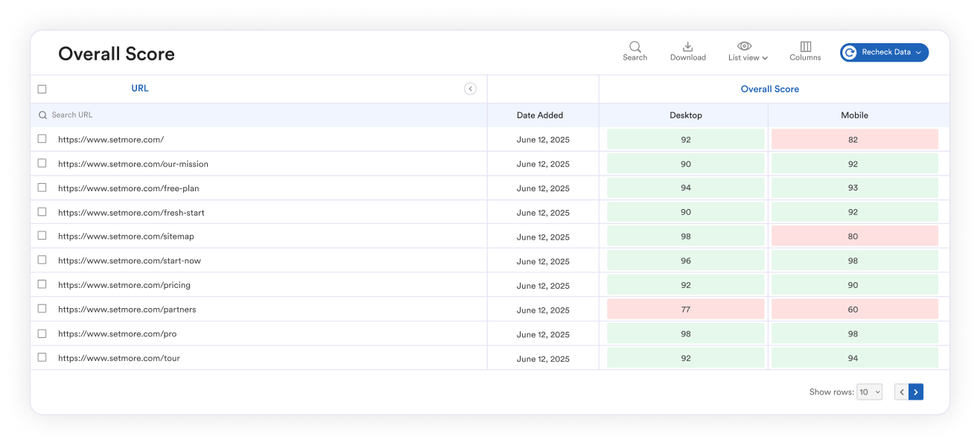980x445 pixels.
Task: Open the Columns layout icon
Action: click(805, 47)
